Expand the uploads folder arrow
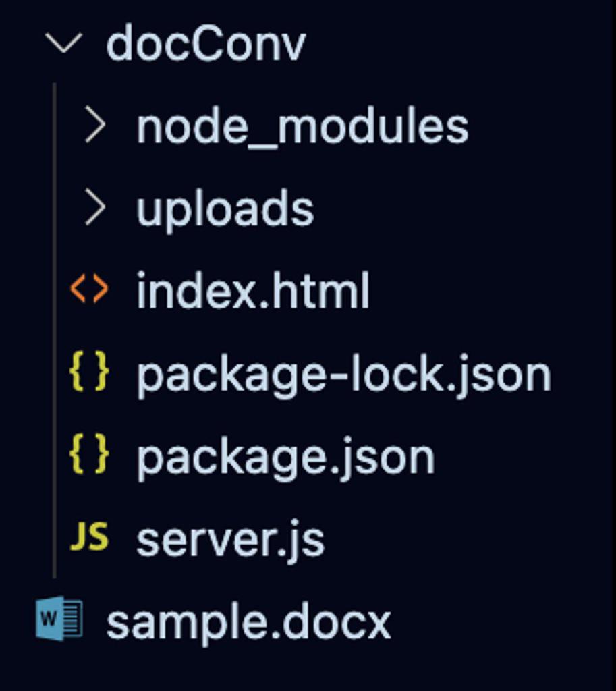This screenshot has width=616, height=691. [94, 209]
